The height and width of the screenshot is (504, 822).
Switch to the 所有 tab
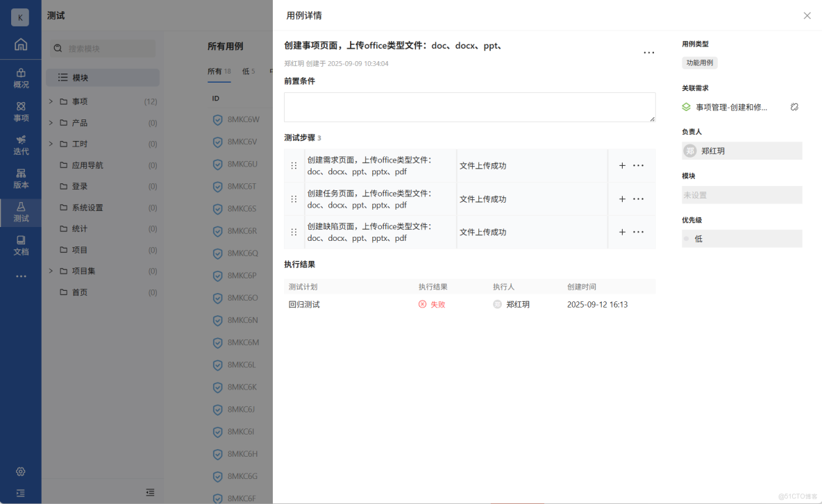[x=215, y=71]
